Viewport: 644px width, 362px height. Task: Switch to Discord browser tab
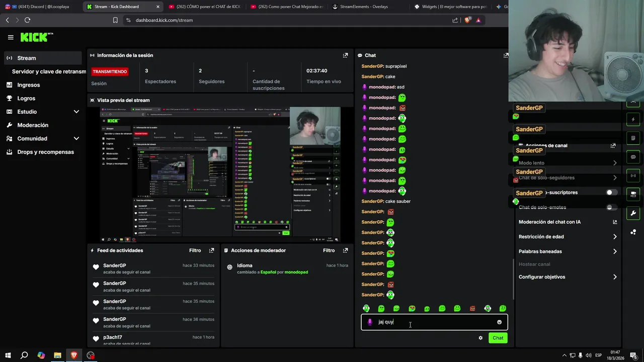40,7
